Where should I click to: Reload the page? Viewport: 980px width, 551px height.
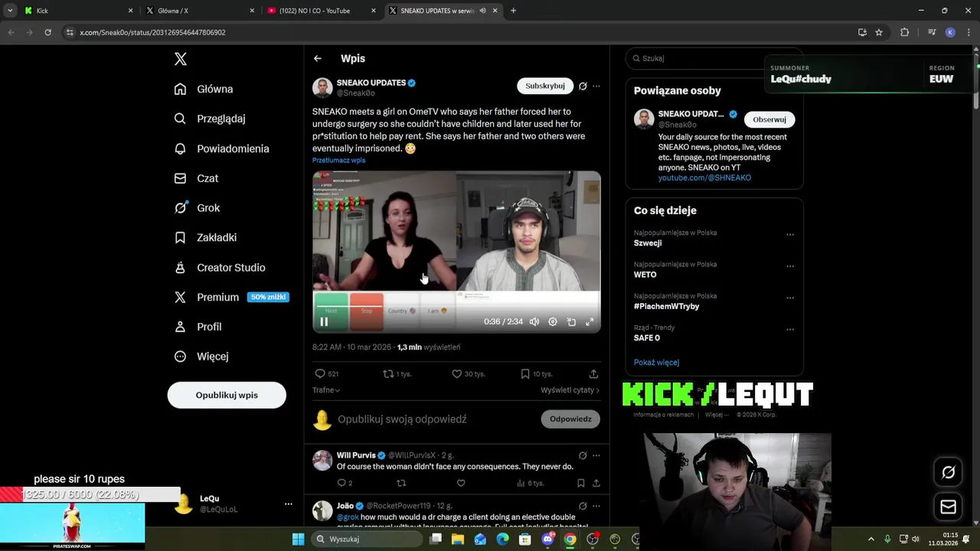[x=47, y=32]
